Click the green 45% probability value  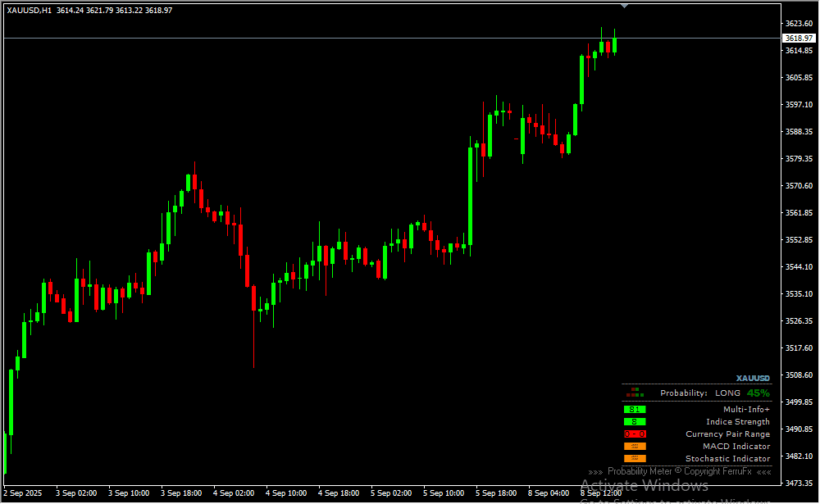pyautogui.click(x=758, y=393)
